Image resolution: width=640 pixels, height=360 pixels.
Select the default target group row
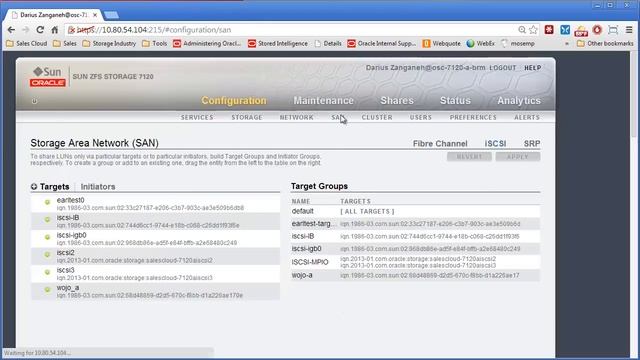(x=415, y=211)
